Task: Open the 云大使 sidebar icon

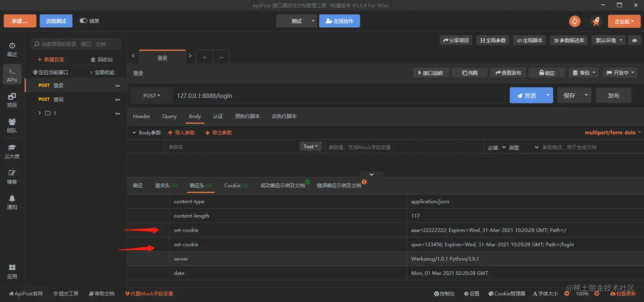Action: [x=12, y=151]
